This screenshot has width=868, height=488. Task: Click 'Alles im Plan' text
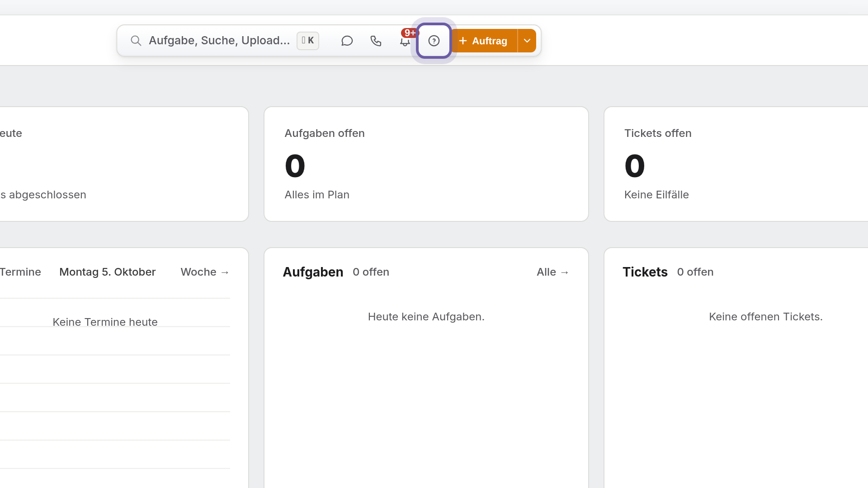[317, 195]
